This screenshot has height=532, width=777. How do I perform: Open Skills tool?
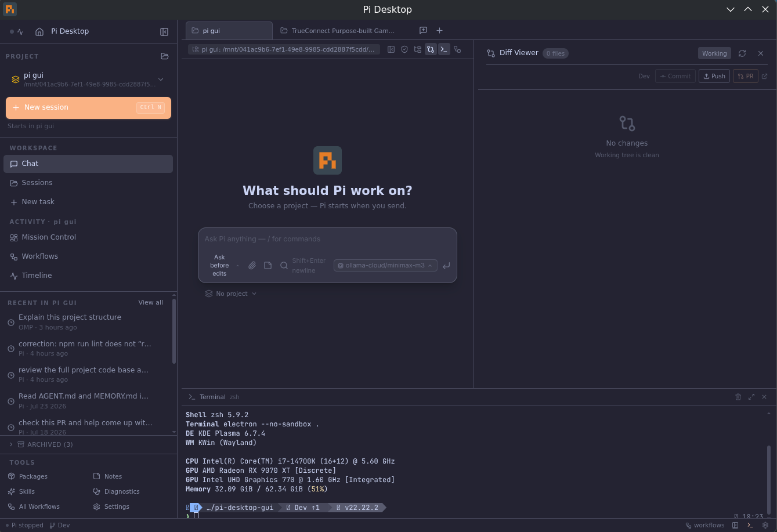pyautogui.click(x=22, y=491)
